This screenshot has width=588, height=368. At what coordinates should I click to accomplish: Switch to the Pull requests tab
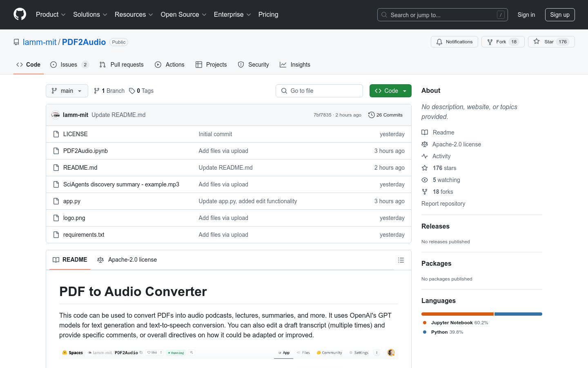121,65
